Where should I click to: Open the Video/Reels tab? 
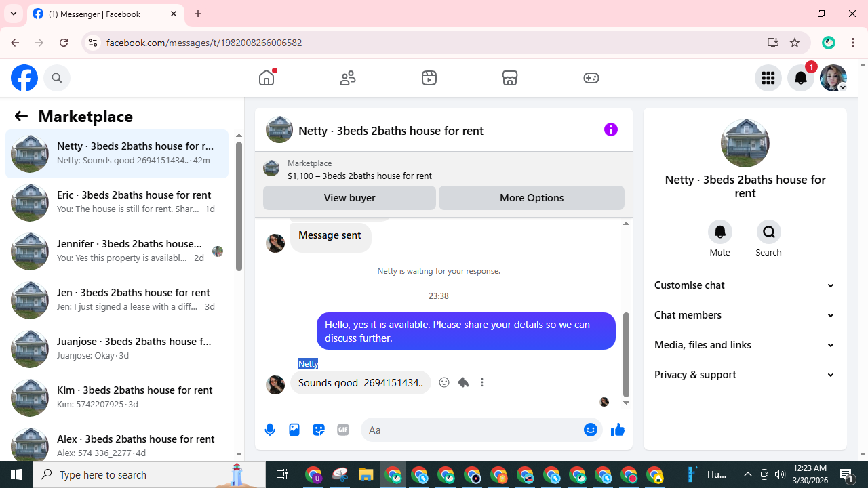pos(429,78)
